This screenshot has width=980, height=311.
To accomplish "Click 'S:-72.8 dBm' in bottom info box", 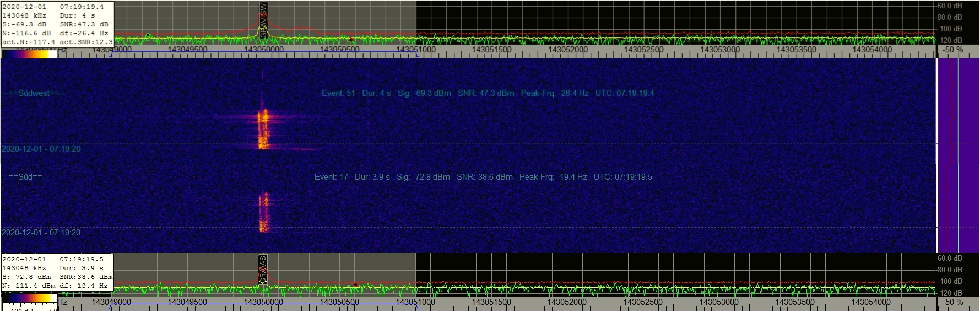I will [26, 277].
